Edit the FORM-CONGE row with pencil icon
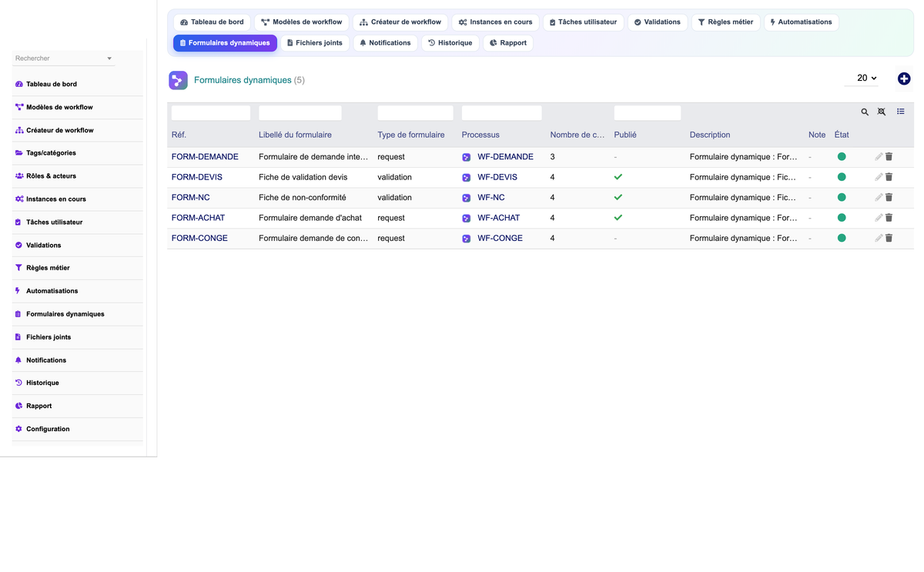 click(879, 239)
